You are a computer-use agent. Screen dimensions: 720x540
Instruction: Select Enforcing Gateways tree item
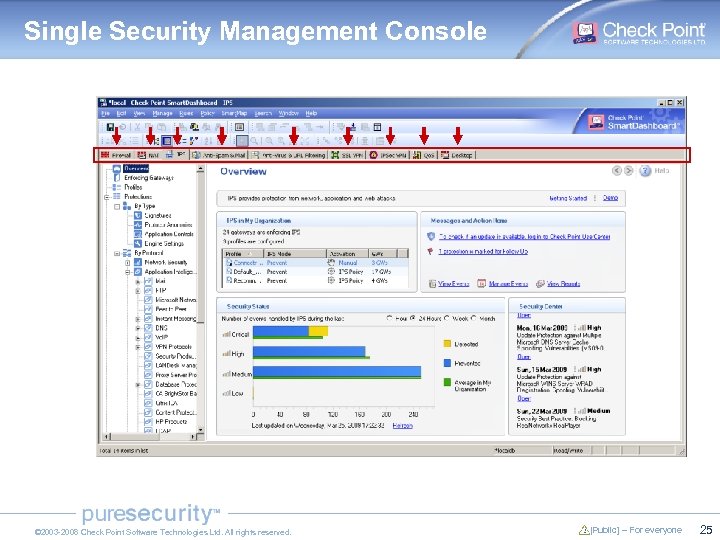pyautogui.click(x=149, y=178)
